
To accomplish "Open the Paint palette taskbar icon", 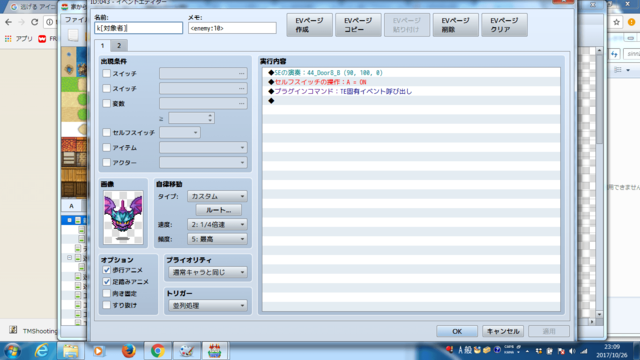I will point(187,351).
